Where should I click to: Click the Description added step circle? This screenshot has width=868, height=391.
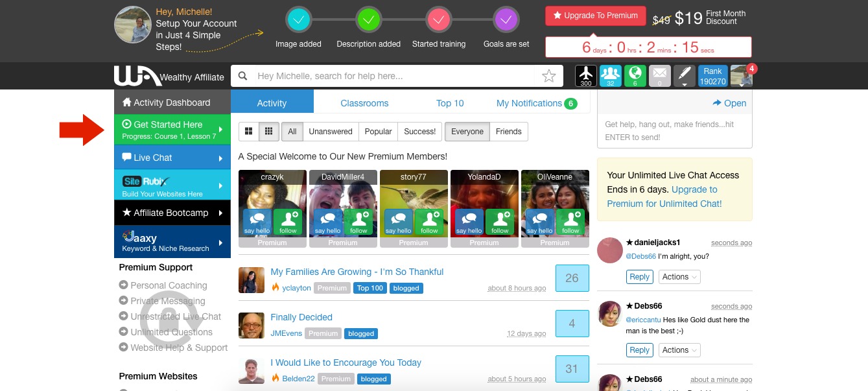[368, 20]
